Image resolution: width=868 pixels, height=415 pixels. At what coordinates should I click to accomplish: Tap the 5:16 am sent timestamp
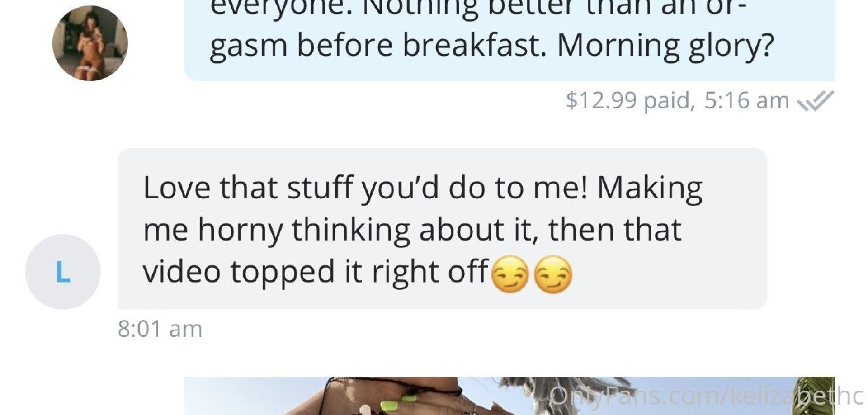(x=746, y=100)
